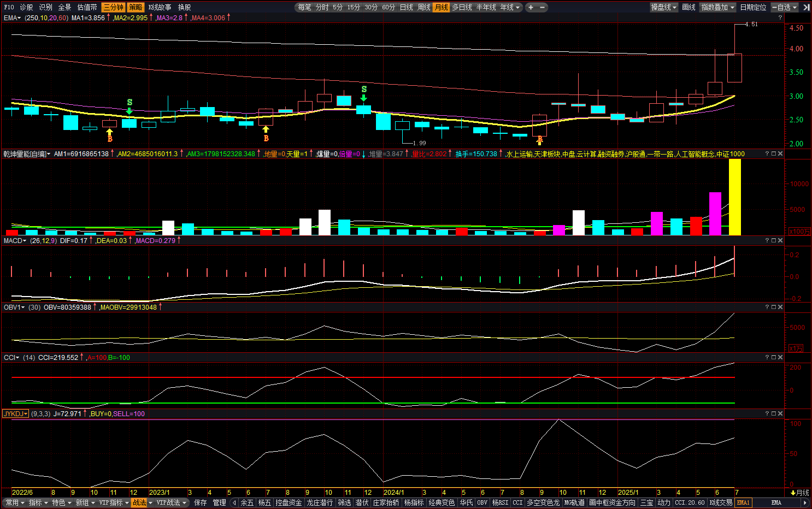Select the 半年线 half-year period

point(486,7)
